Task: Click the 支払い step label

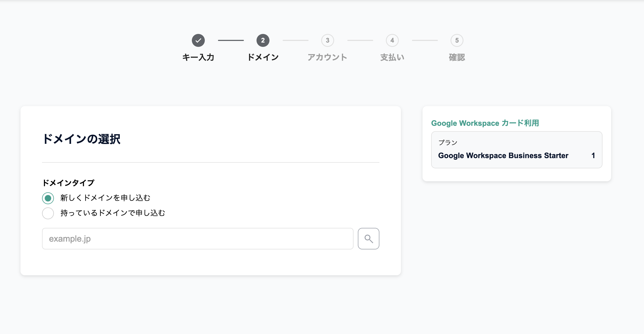Action: (392, 57)
